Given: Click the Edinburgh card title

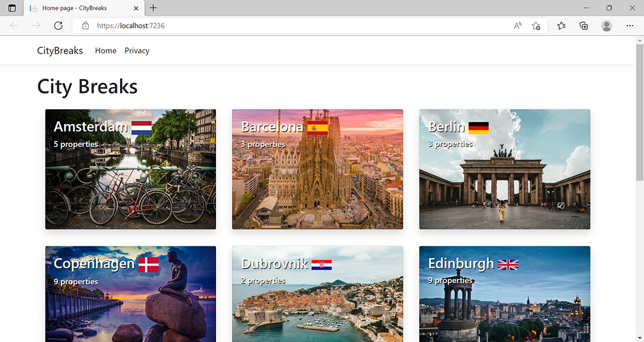Looking at the screenshot, I should 461,264.
